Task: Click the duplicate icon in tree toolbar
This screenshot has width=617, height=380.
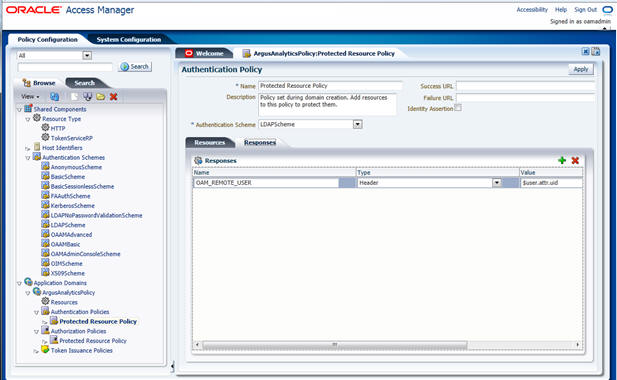Action: (x=87, y=96)
